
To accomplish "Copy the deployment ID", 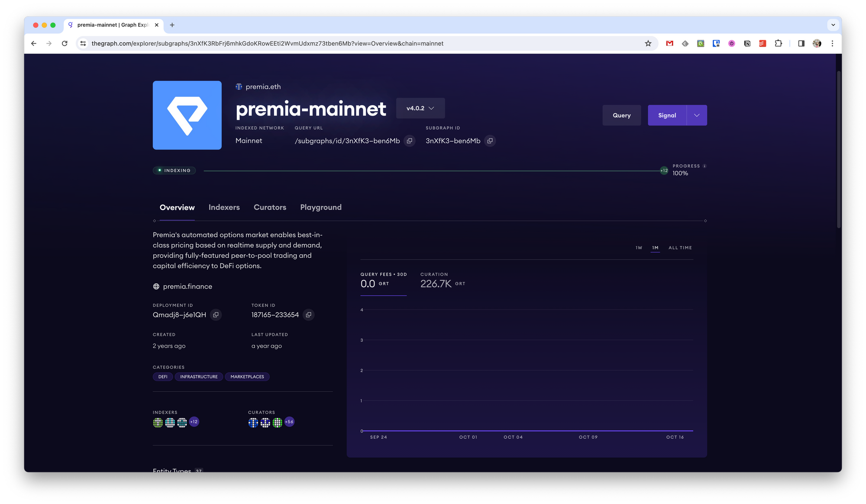I will point(216,315).
